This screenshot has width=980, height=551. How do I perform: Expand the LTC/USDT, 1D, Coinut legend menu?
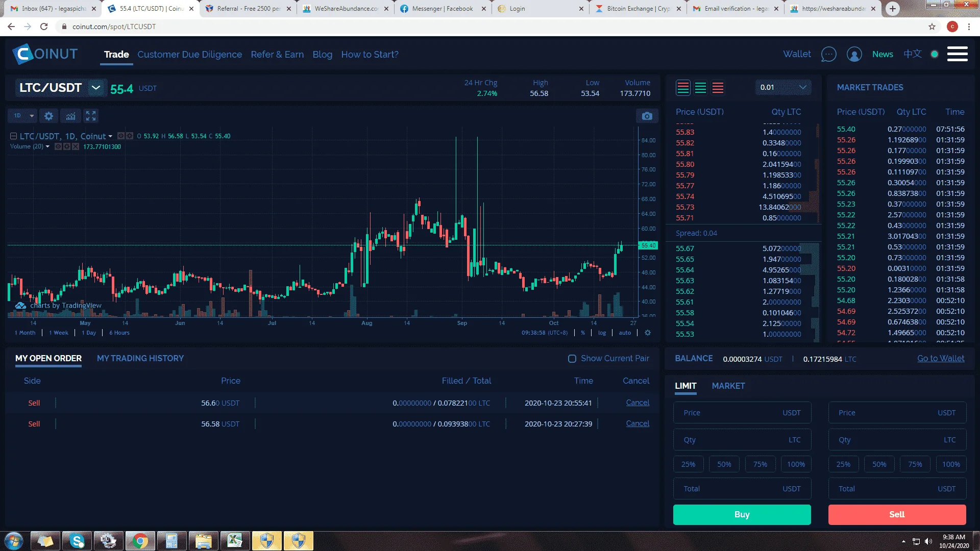pos(110,136)
